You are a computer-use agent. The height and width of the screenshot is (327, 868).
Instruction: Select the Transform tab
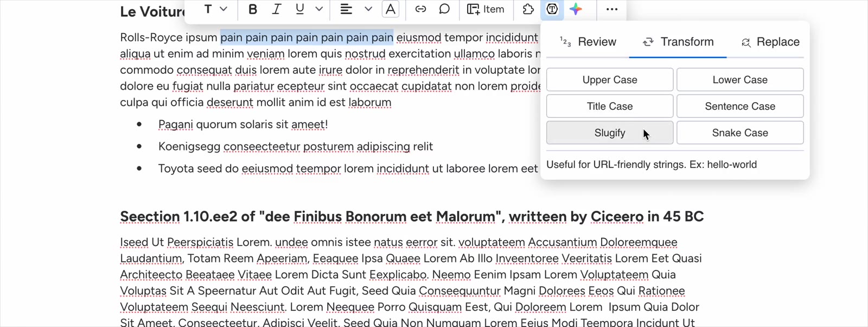[x=678, y=42]
